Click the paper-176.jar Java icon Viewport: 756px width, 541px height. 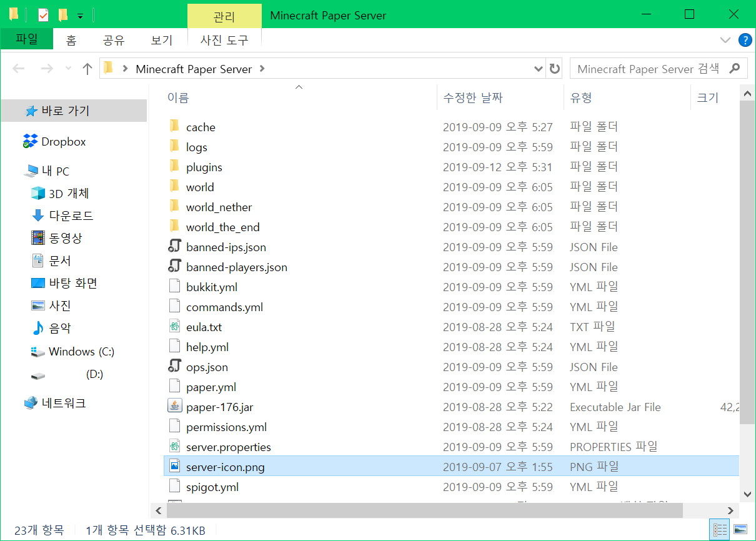pyautogui.click(x=175, y=407)
